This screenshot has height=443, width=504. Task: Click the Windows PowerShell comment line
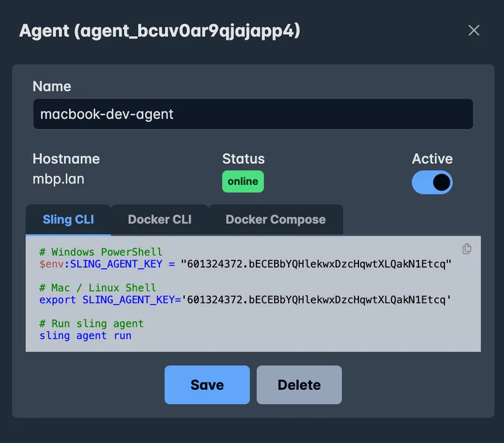[x=101, y=252]
